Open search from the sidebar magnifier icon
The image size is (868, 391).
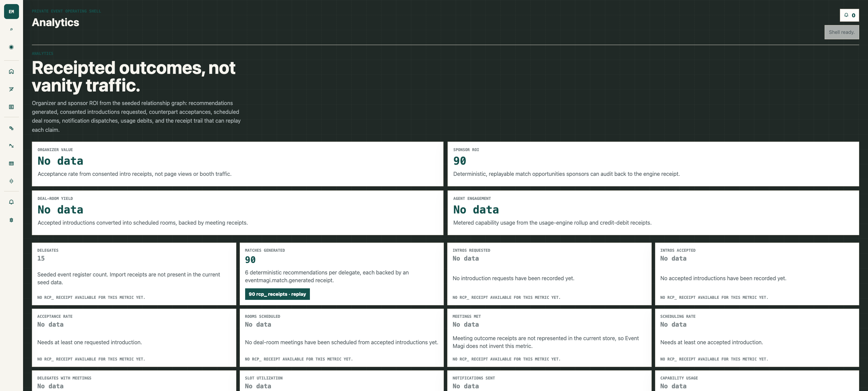pos(11,29)
